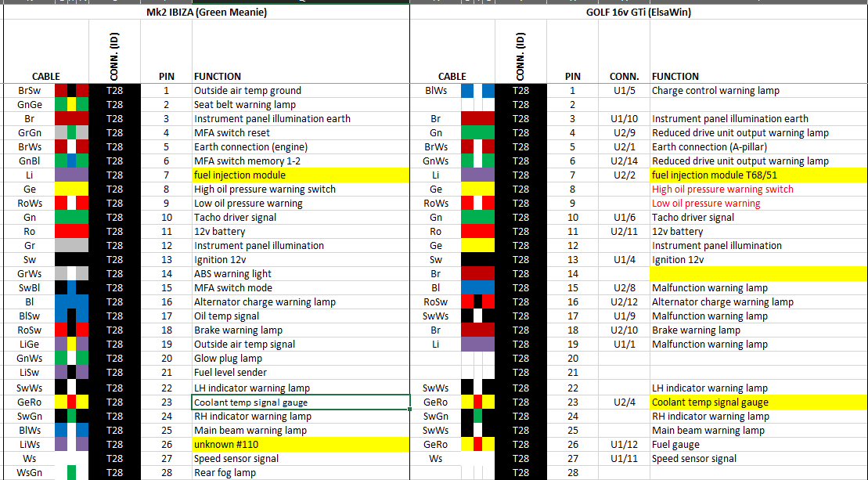The height and width of the screenshot is (480, 868).
Task: Click connector cell "U2/2"
Action: click(625, 175)
